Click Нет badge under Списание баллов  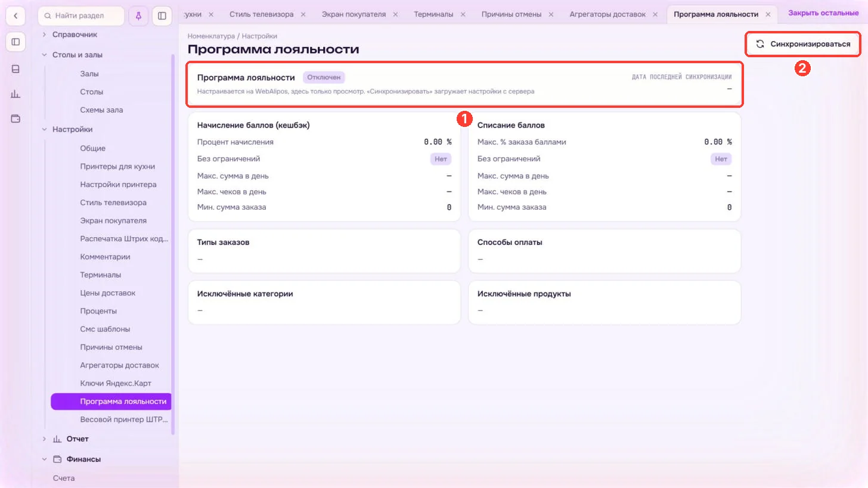[721, 159]
